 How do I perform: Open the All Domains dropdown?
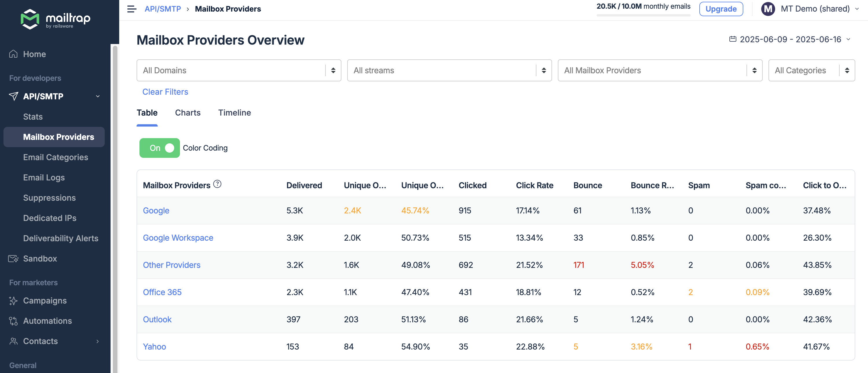click(x=239, y=70)
